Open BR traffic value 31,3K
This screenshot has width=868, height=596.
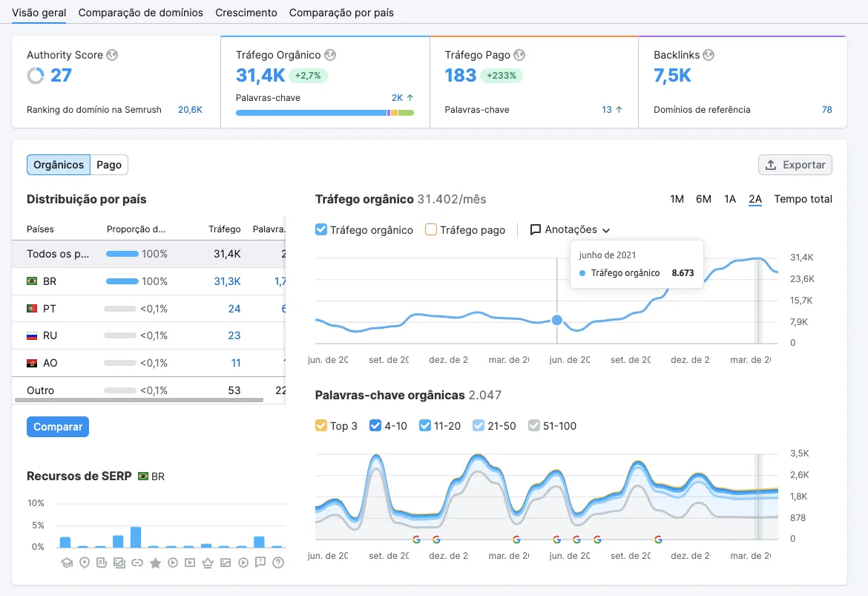pyautogui.click(x=228, y=281)
